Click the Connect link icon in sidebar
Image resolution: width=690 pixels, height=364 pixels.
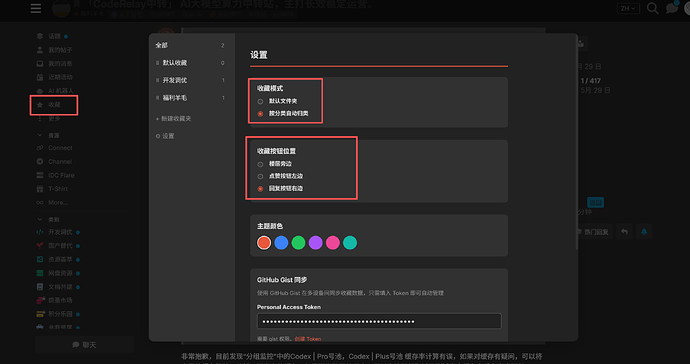pyautogui.click(x=40, y=148)
